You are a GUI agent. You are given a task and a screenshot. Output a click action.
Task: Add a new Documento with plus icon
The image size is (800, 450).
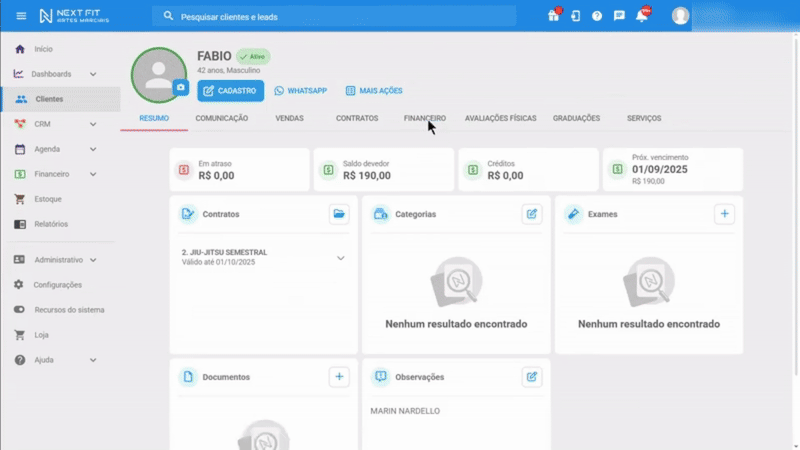(x=339, y=377)
